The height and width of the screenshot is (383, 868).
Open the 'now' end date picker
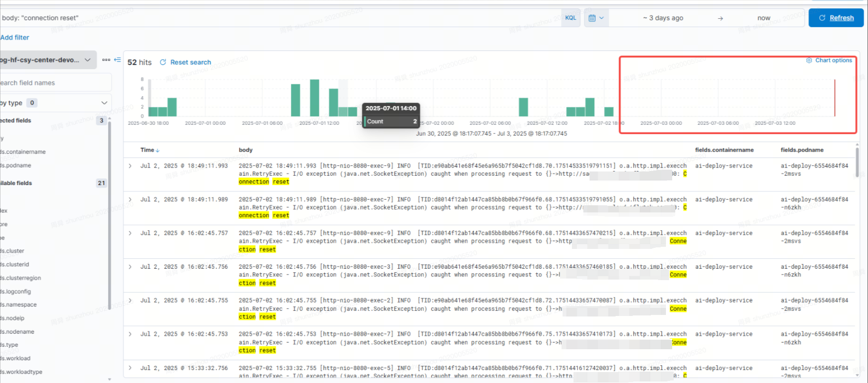(764, 18)
